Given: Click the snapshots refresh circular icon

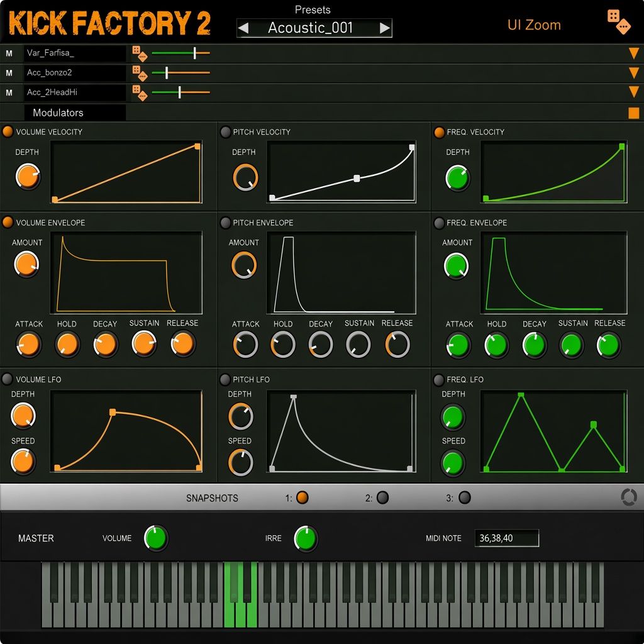Looking at the screenshot, I should coord(629,497).
